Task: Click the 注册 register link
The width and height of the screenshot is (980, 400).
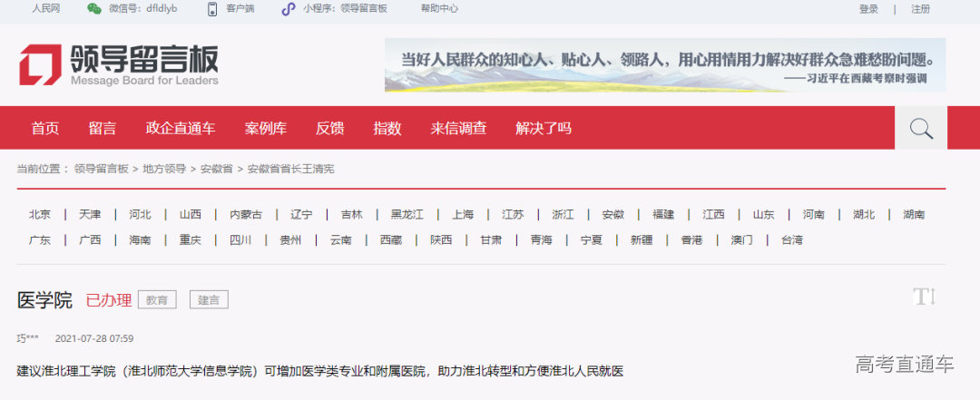Action: click(920, 9)
